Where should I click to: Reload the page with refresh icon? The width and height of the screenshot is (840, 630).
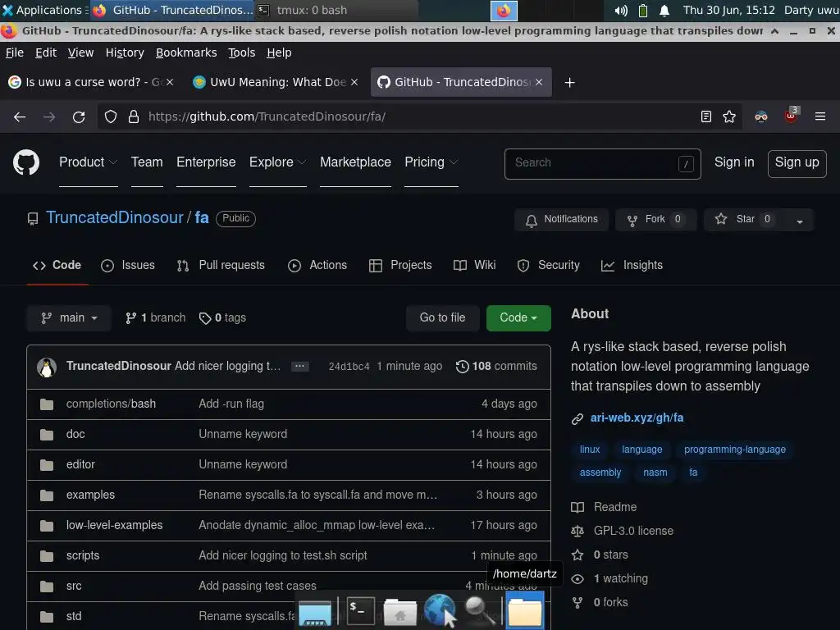[79, 116]
